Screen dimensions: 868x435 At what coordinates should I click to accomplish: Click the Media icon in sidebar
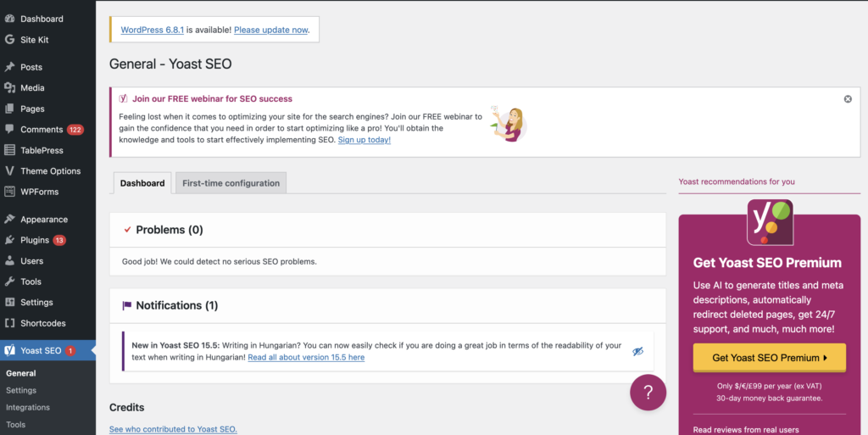click(9, 88)
